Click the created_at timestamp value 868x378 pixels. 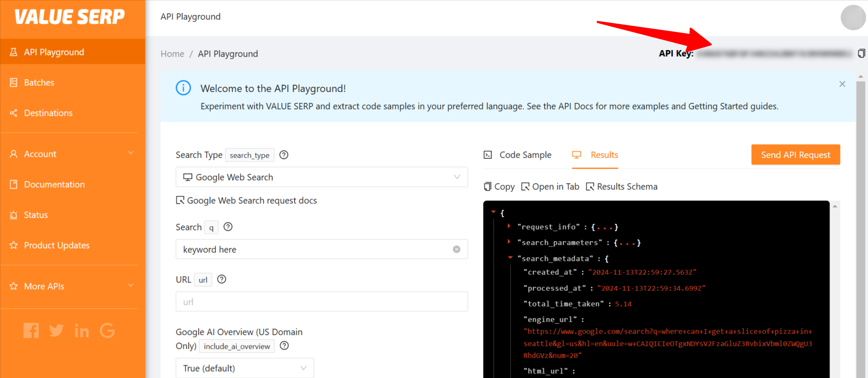click(x=642, y=272)
